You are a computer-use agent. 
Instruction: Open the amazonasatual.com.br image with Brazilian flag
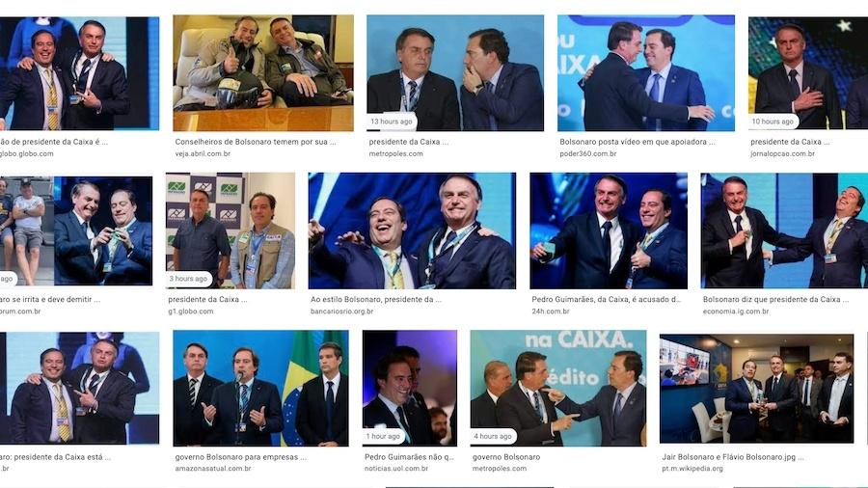(x=260, y=389)
